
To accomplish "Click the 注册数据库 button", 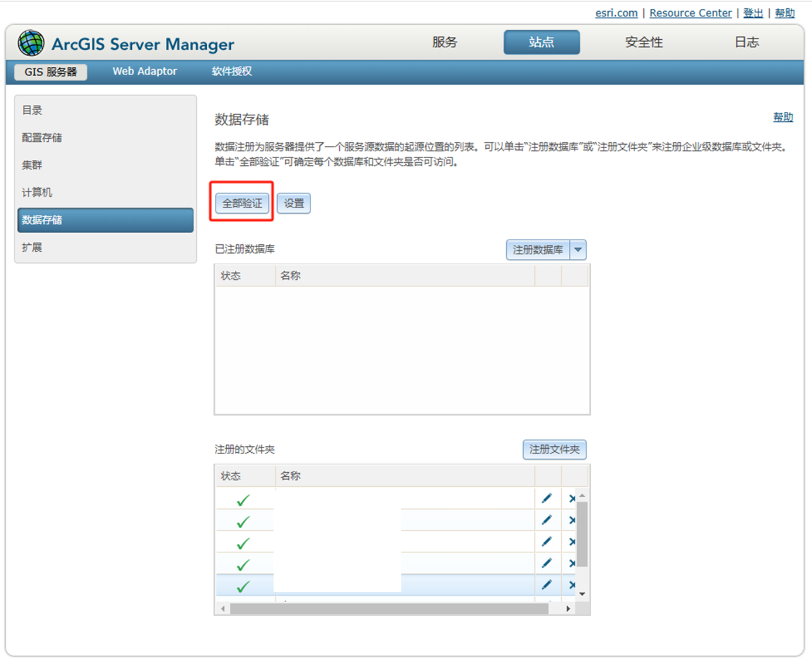I will coord(538,250).
